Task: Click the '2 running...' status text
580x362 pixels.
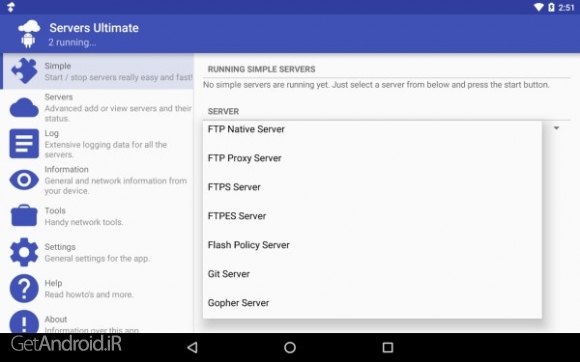Action: point(72,42)
